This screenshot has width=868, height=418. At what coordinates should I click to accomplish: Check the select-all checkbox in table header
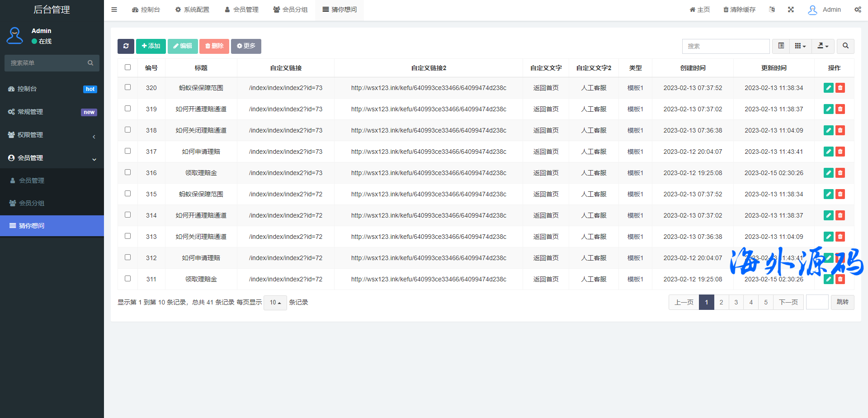click(127, 67)
